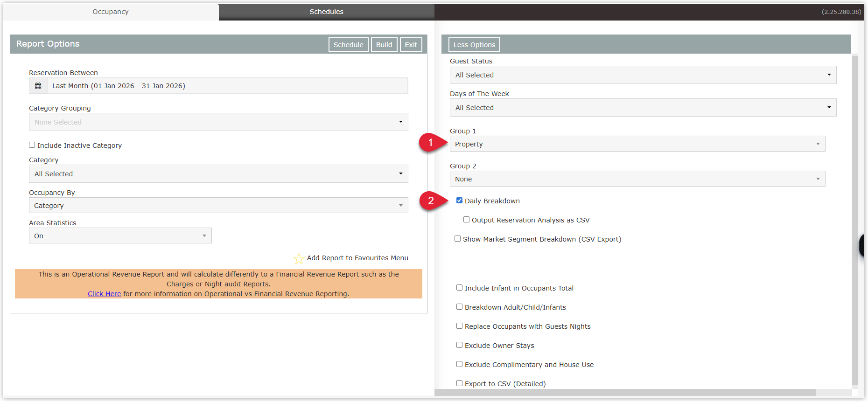Click the Schedule button
868x402 pixels.
[x=348, y=45]
